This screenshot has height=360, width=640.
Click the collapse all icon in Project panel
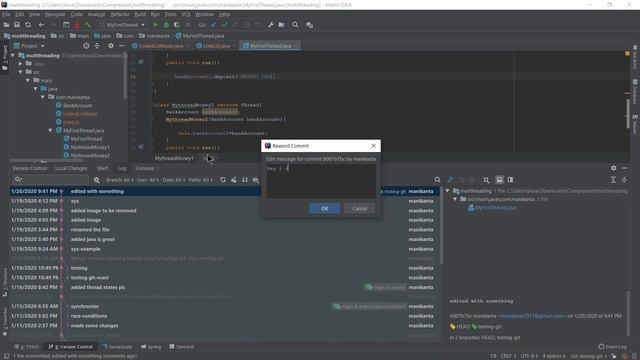click(x=97, y=46)
